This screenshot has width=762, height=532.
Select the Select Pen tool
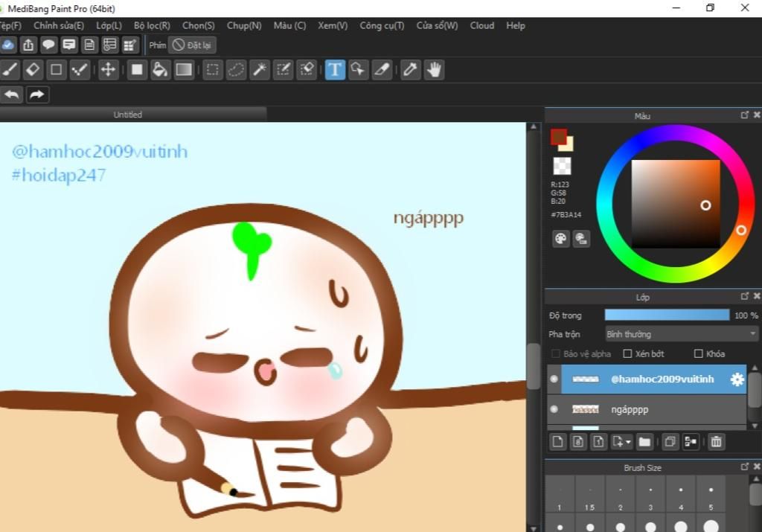(284, 70)
